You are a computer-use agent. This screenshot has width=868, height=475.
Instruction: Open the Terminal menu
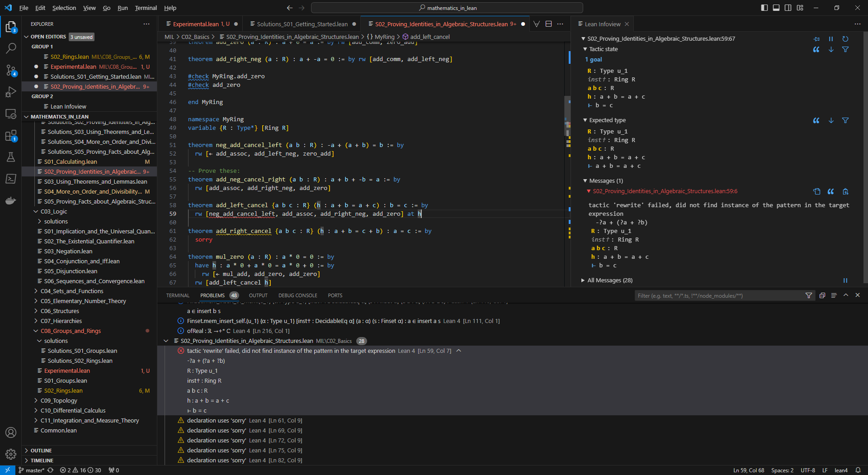tap(146, 8)
